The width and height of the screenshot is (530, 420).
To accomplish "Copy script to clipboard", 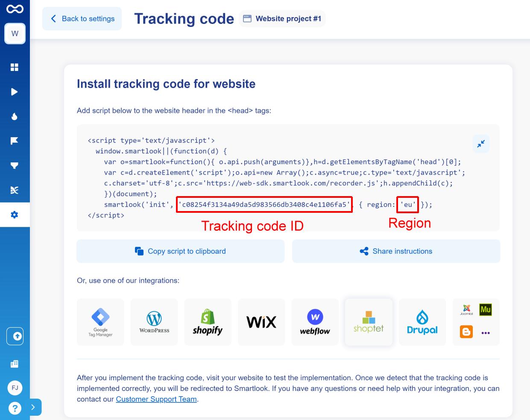I will 181,251.
